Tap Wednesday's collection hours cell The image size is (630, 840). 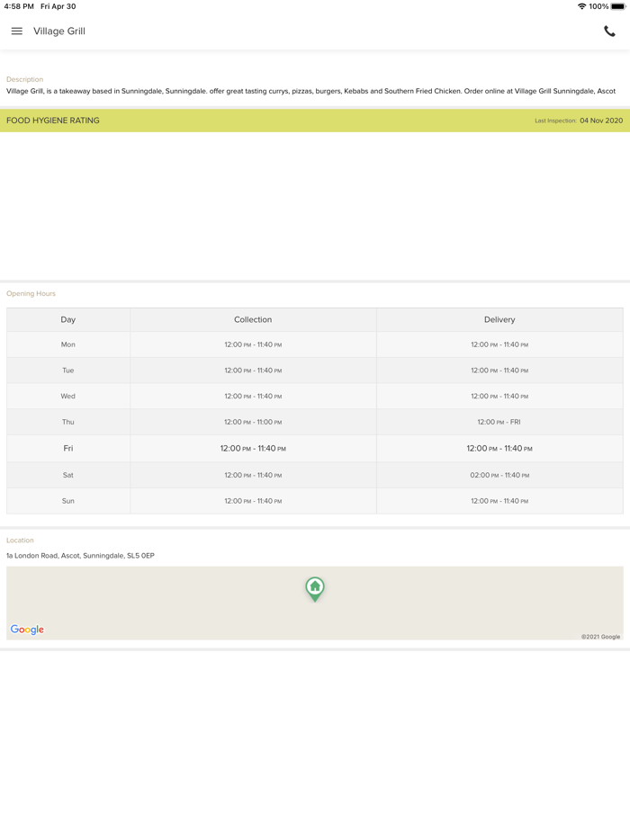[253, 396]
